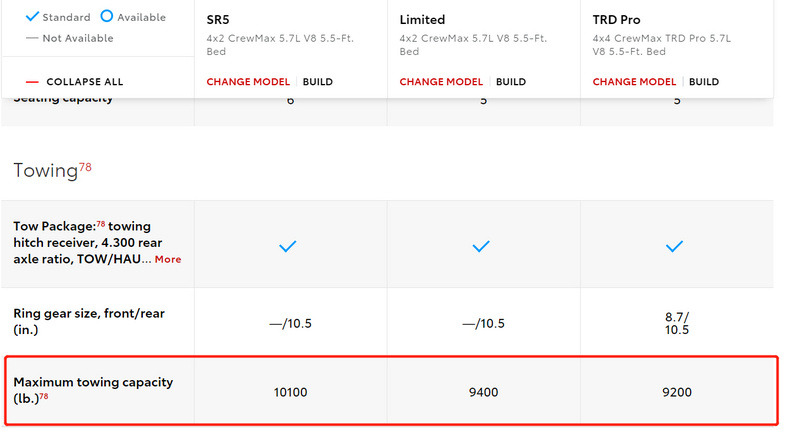The width and height of the screenshot is (800, 430).
Task: Click the gray Not Available dash icon
Action: pos(32,38)
